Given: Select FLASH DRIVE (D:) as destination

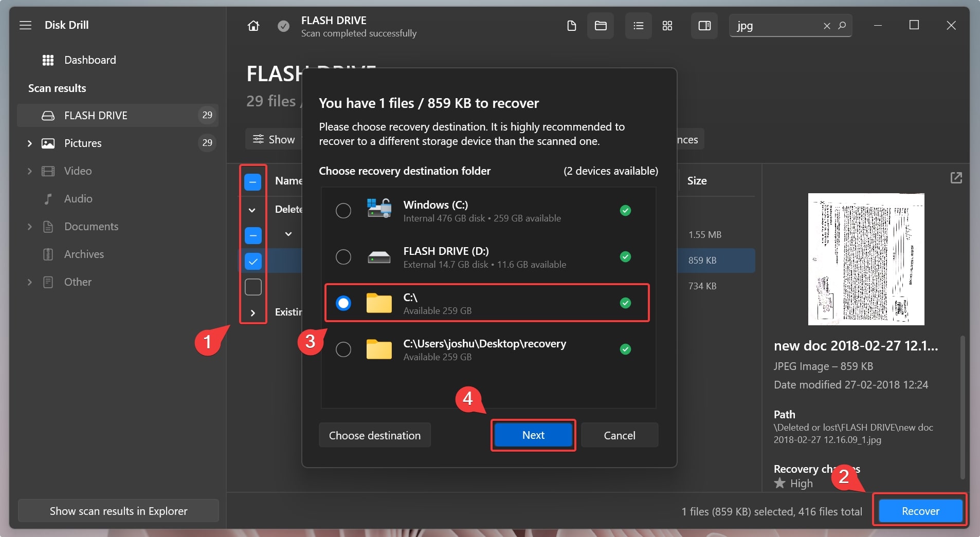Looking at the screenshot, I should click(343, 257).
